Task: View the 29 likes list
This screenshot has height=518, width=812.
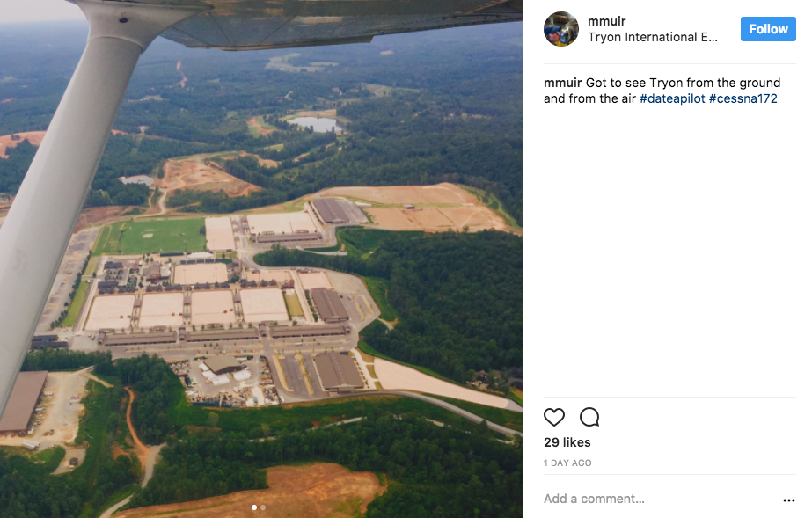Action: 567,442
